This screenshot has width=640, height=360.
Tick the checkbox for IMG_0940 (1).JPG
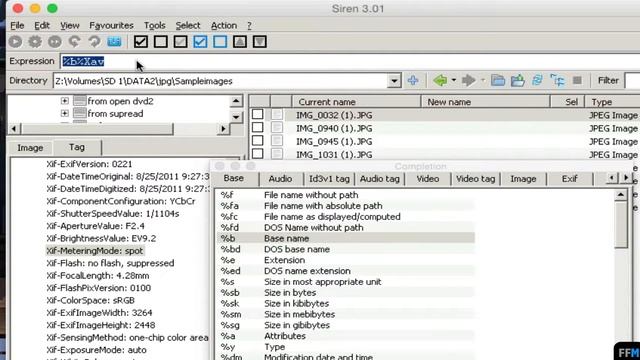pyautogui.click(x=257, y=128)
